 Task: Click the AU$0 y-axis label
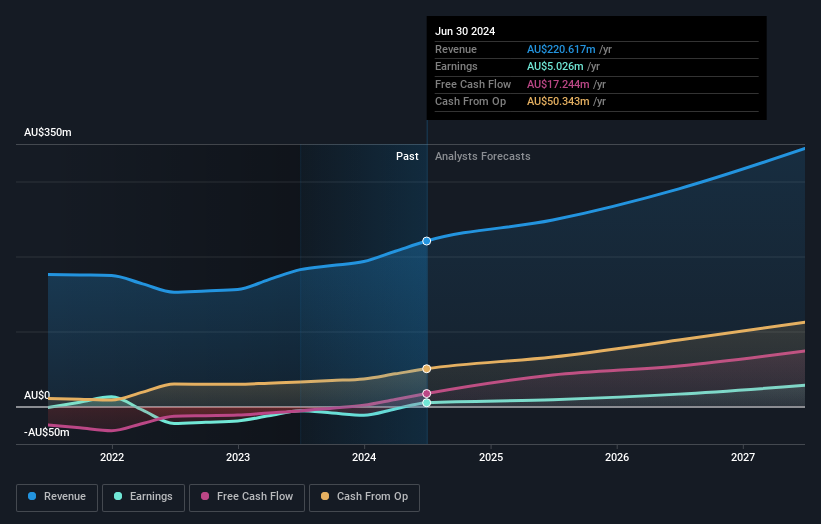pyautogui.click(x=37, y=395)
